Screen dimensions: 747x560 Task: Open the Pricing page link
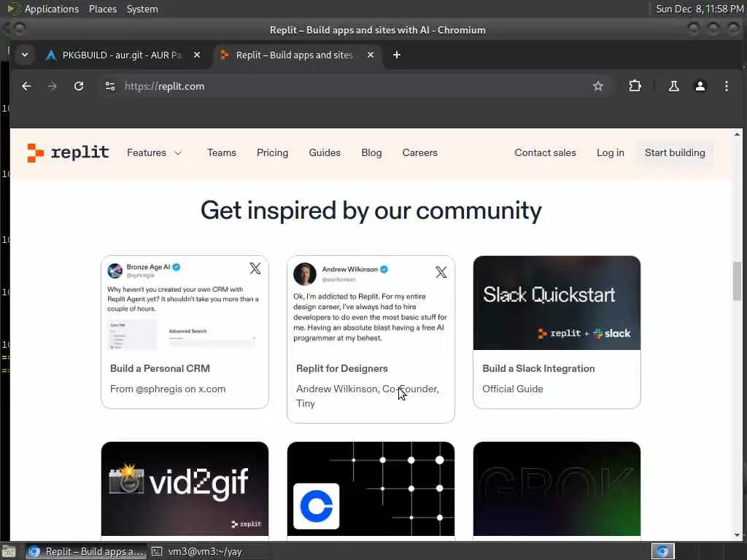point(273,153)
